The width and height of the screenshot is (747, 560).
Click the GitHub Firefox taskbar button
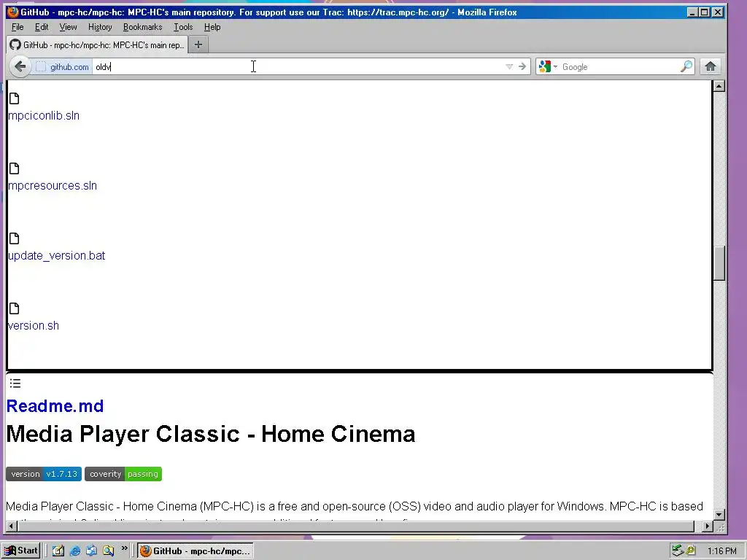[196, 551]
